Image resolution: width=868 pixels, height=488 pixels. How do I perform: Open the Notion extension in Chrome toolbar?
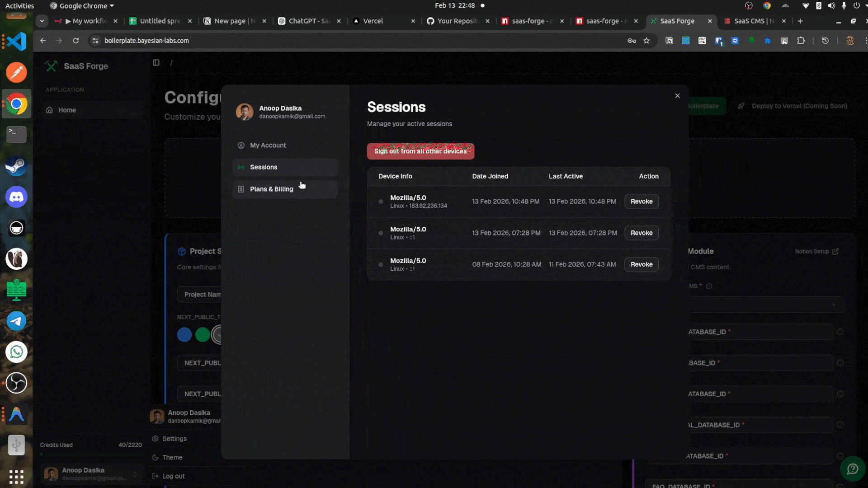pyautogui.click(x=670, y=40)
